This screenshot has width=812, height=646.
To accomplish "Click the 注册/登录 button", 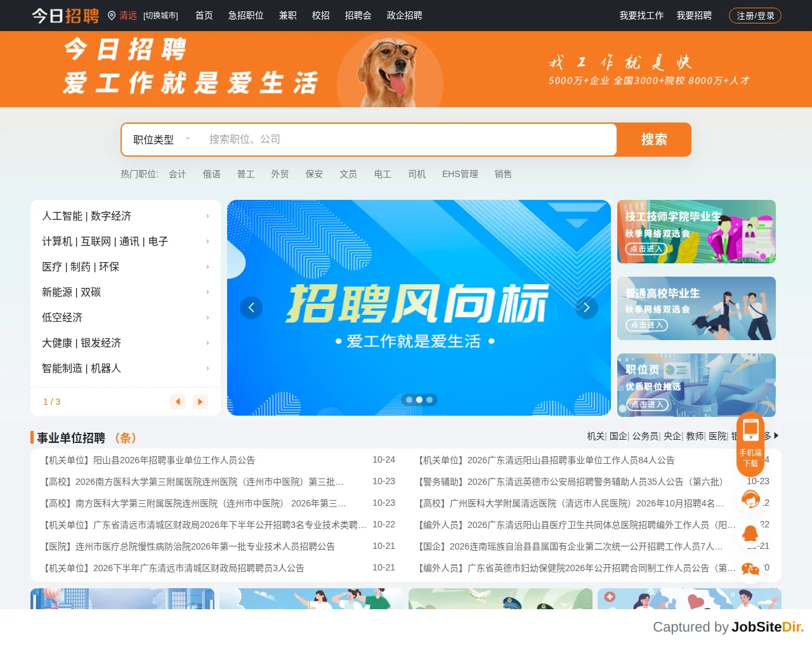I will pos(756,16).
